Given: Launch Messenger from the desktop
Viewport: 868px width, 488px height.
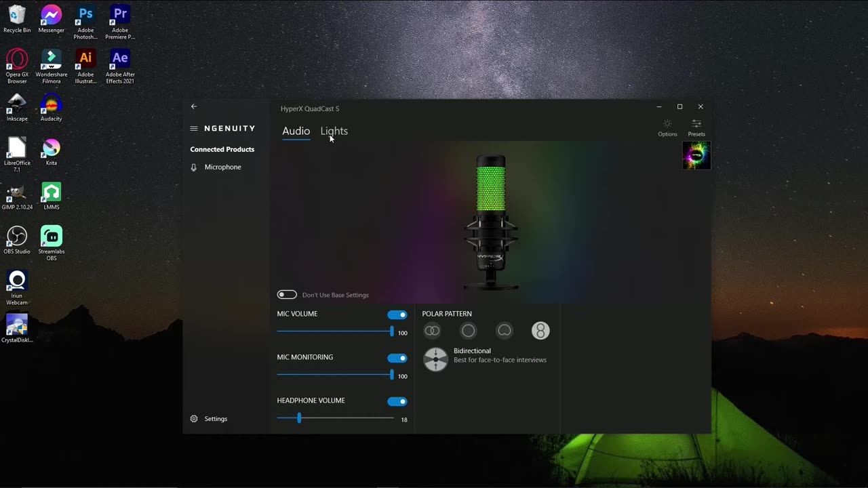Looking at the screenshot, I should (x=51, y=20).
